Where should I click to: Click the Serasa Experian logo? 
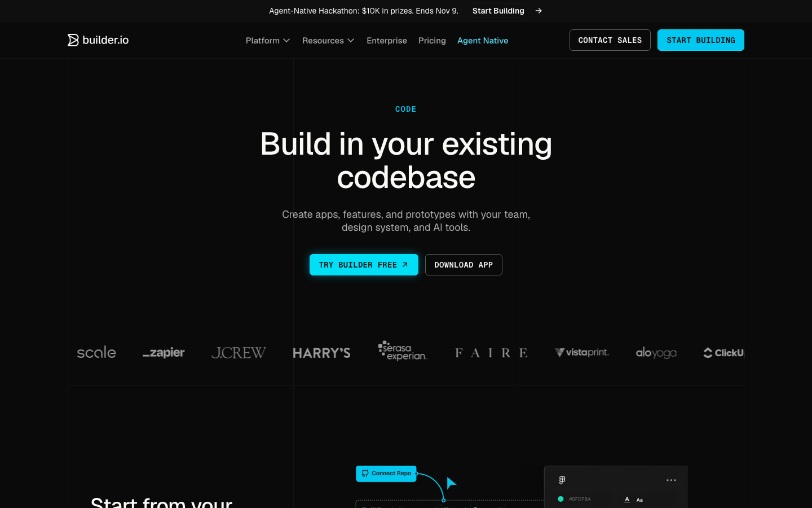tap(403, 351)
